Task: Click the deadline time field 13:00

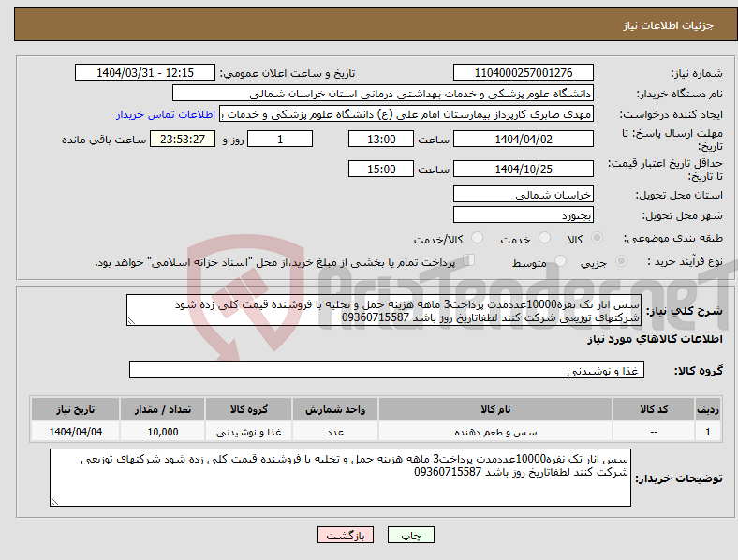Action: click(381, 139)
